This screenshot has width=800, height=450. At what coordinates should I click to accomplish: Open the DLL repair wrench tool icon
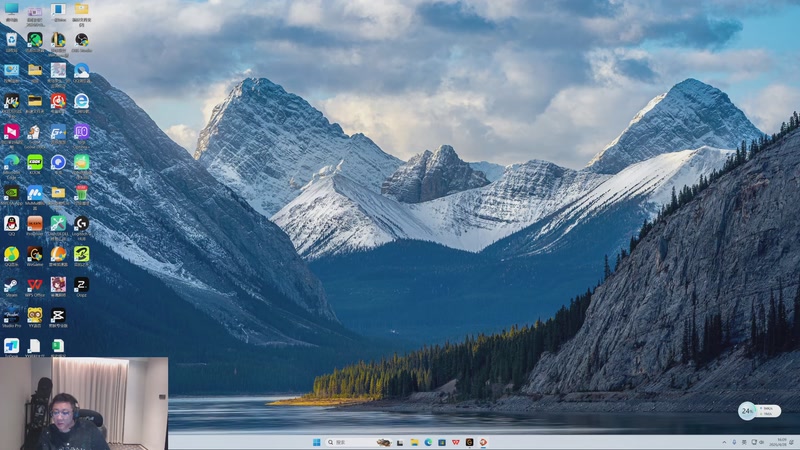58,223
